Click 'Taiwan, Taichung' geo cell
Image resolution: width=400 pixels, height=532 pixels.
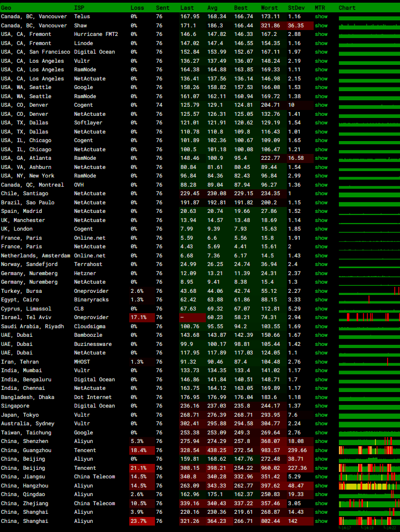(26, 433)
